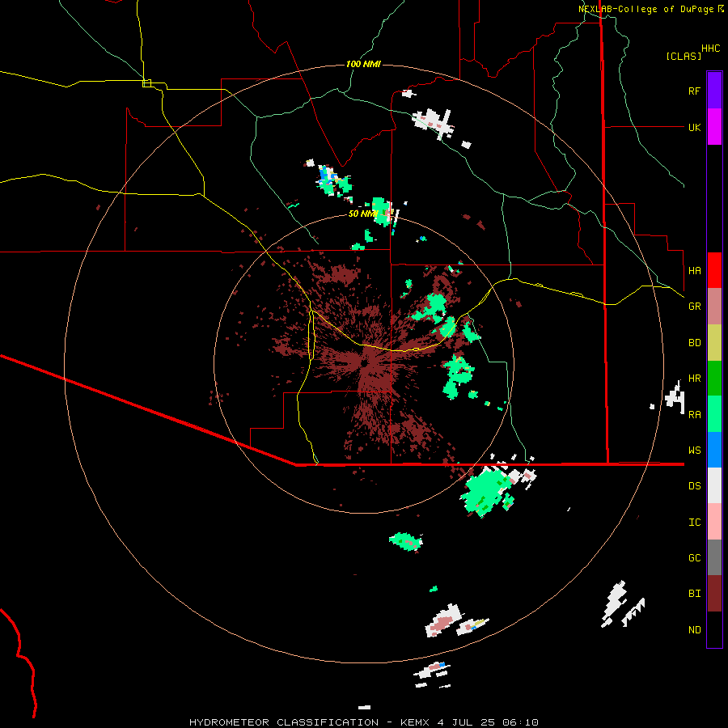Click the "UK" legend label
Screen dimensions: 728x728
coord(694,127)
